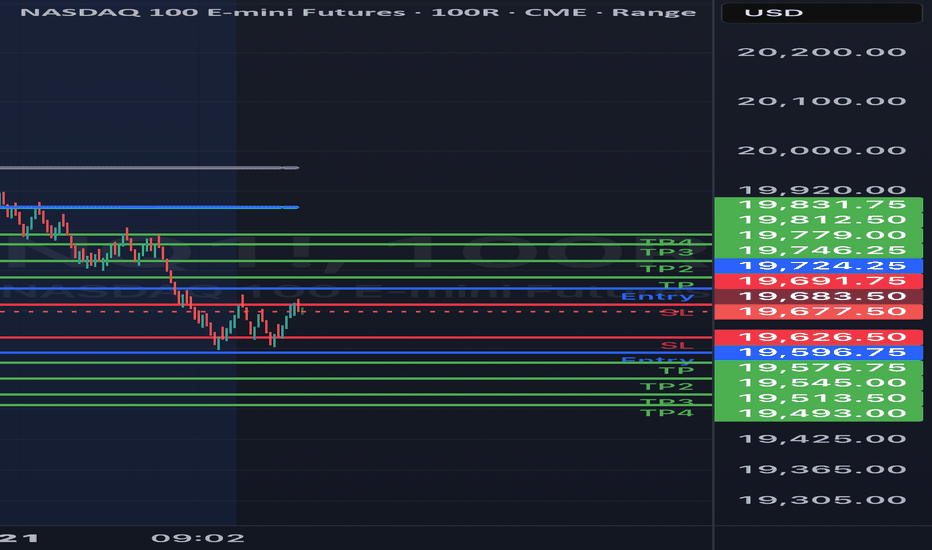Click the blue 19,724.25 entry price label
This screenshot has height=550, width=932.
(818, 266)
